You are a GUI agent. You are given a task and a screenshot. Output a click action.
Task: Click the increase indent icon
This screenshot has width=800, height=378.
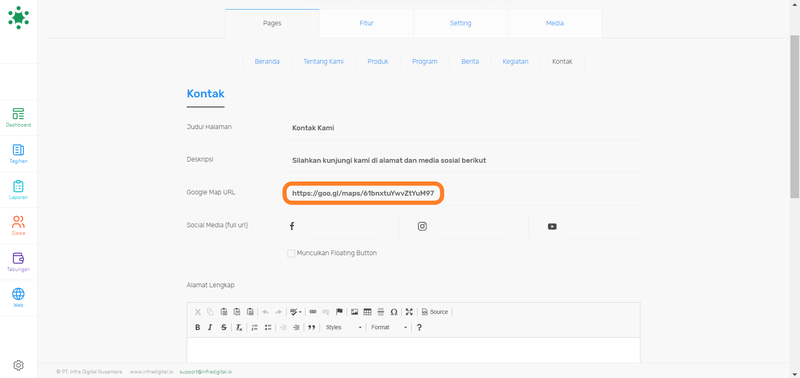point(296,327)
